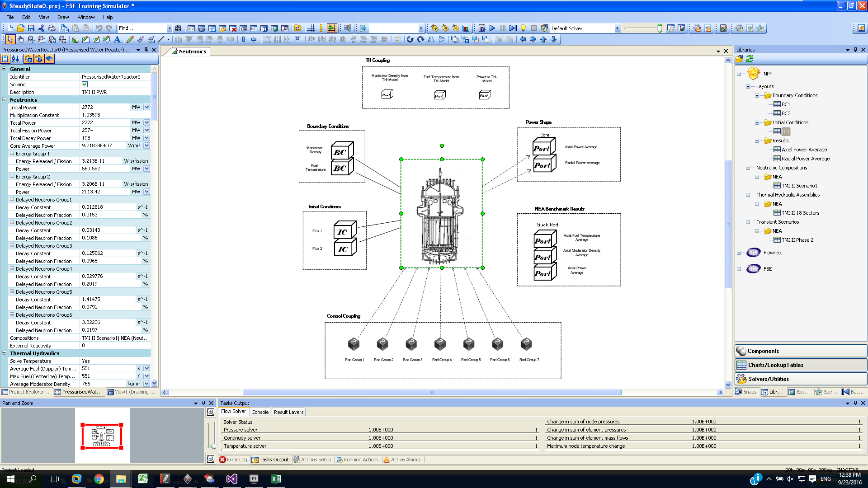Select the Pan hand tool

[20, 39]
